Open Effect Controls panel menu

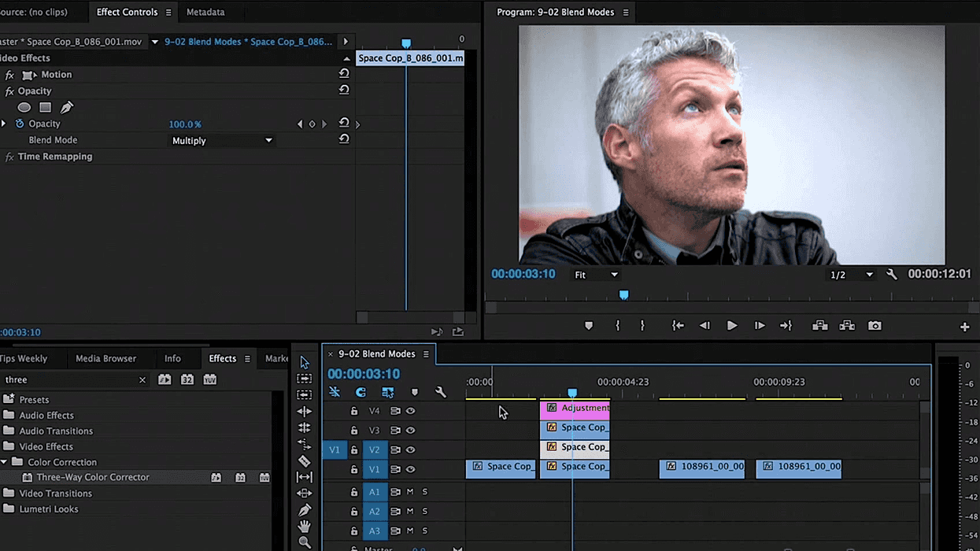[168, 13]
